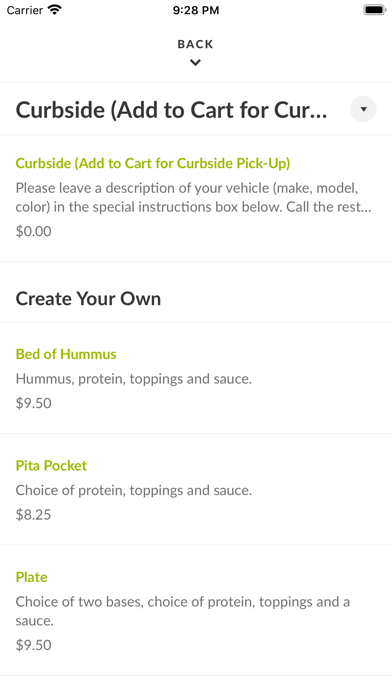This screenshot has width=392, height=696.
Task: Tap the 'Choice of two bases' Plate description
Action: tap(183, 611)
